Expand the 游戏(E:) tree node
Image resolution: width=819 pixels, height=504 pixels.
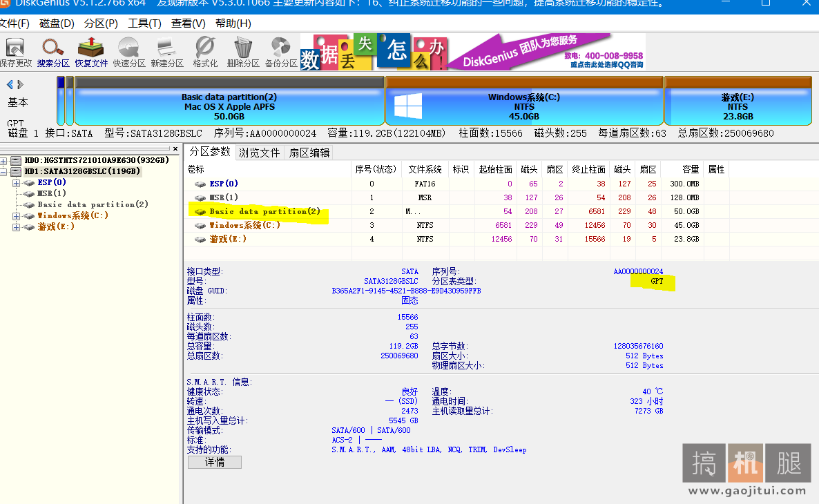[x=16, y=227]
